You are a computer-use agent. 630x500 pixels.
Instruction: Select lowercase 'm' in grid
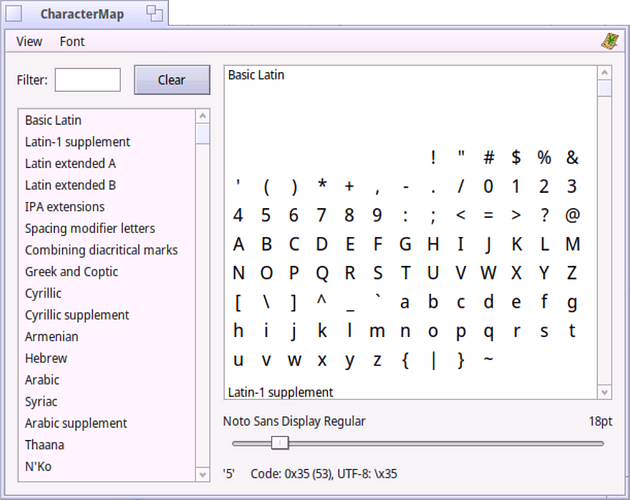[x=377, y=332]
